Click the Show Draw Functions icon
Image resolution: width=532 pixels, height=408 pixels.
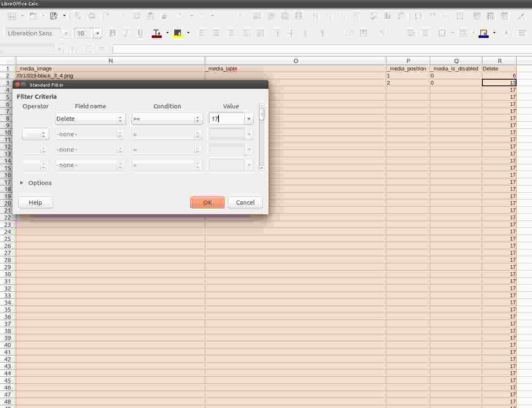(521, 16)
